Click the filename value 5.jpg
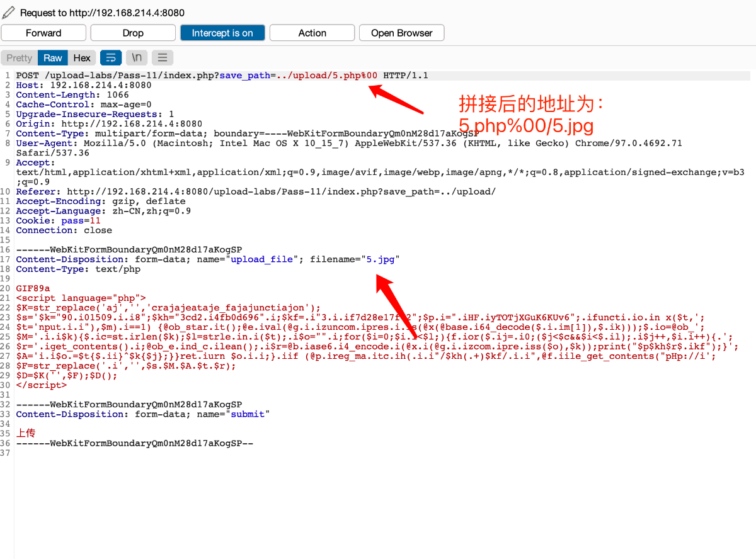The height and width of the screenshot is (559, 756). point(381,259)
